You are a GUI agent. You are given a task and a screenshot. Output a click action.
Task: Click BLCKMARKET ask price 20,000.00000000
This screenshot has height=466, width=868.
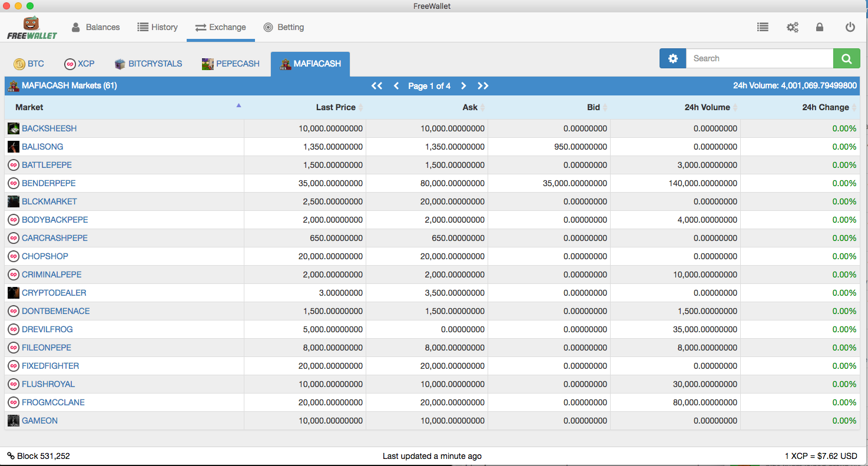pos(452,201)
